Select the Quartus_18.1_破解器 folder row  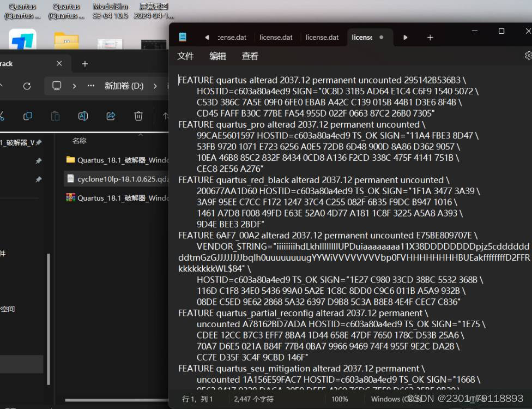(x=117, y=160)
